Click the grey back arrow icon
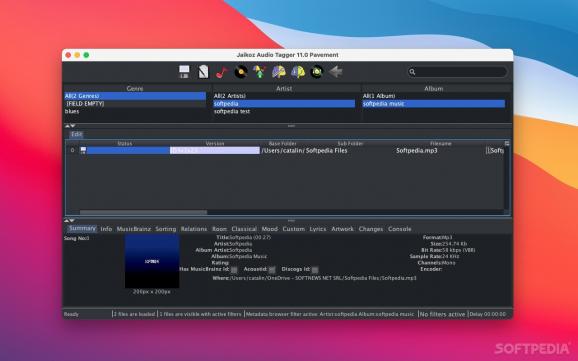This screenshot has height=361, width=578. pos(335,72)
